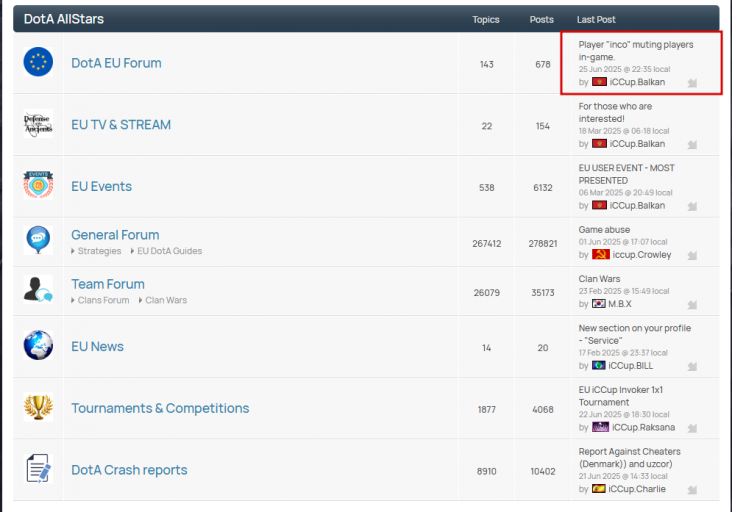View iCCup.BILL's profile
Viewport: 732px width, 512px height.
630,365
